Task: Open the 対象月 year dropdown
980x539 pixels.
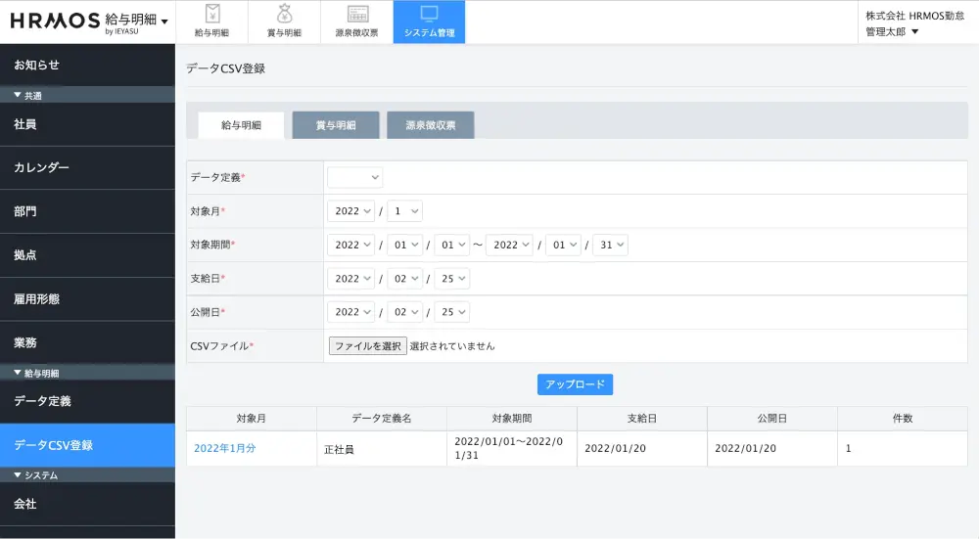Action: coord(350,211)
